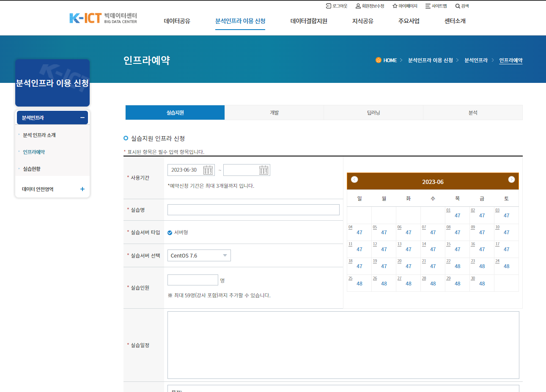The width and height of the screenshot is (546, 392).
Task: Open the 센터소개 menu
Action: (455, 21)
